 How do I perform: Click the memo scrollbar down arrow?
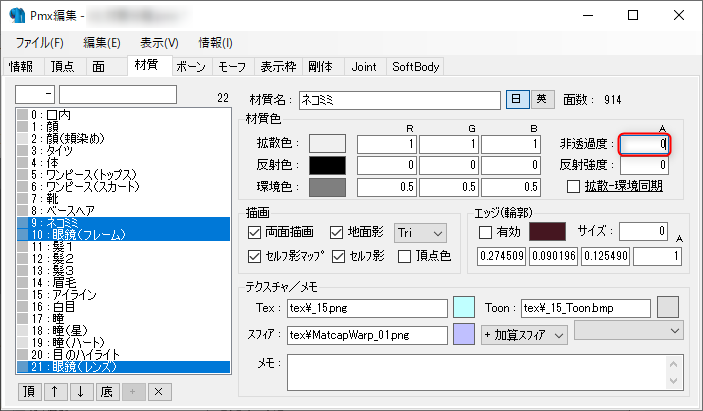pyautogui.click(x=674, y=381)
